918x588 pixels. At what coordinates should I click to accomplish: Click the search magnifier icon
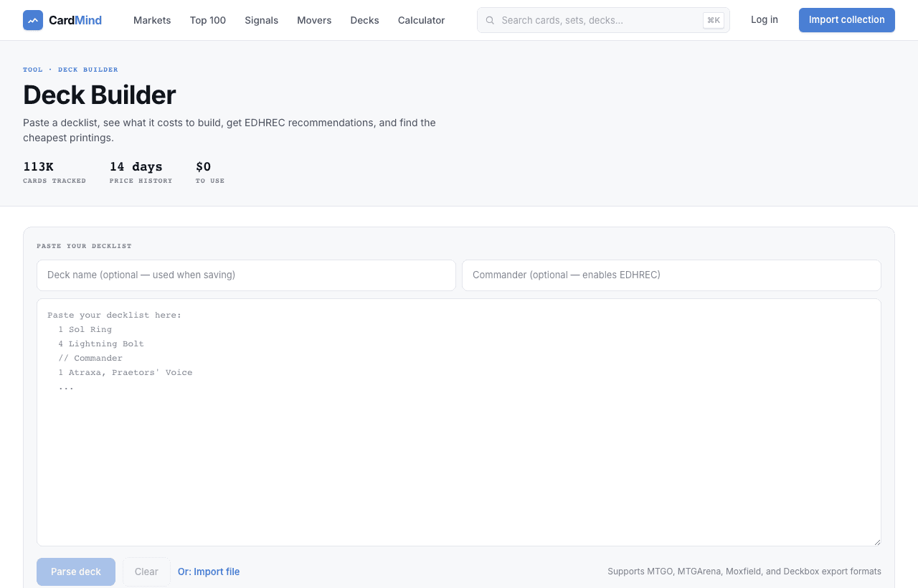click(490, 20)
